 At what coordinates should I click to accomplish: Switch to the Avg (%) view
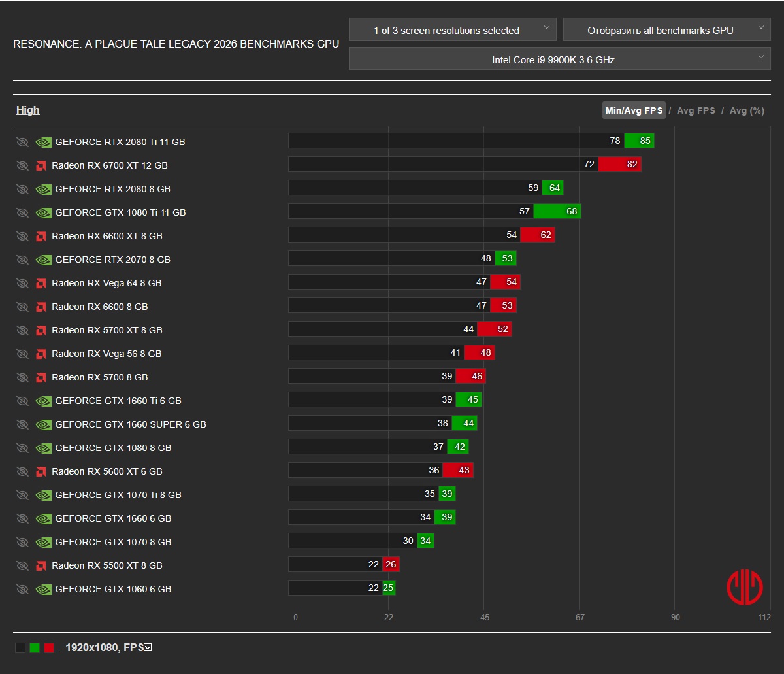[747, 110]
